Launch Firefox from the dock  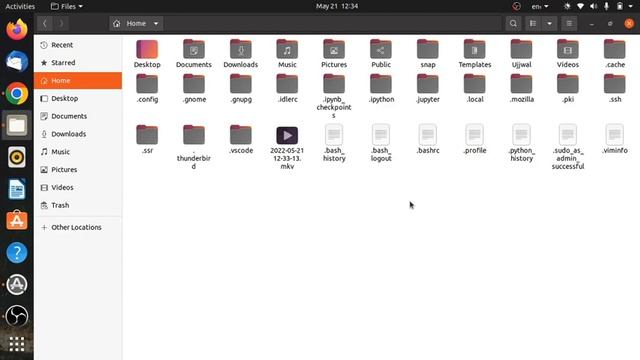point(17,30)
